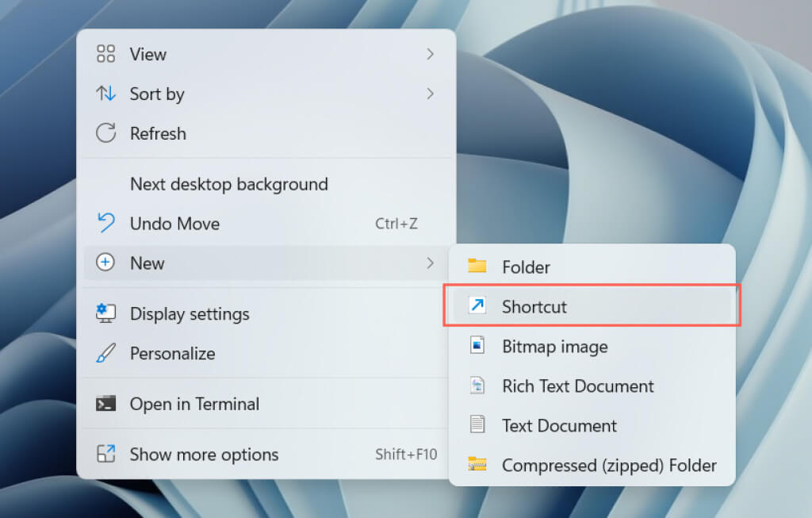Open the View menu entry
Viewport: 812px width, 518px height.
point(266,55)
